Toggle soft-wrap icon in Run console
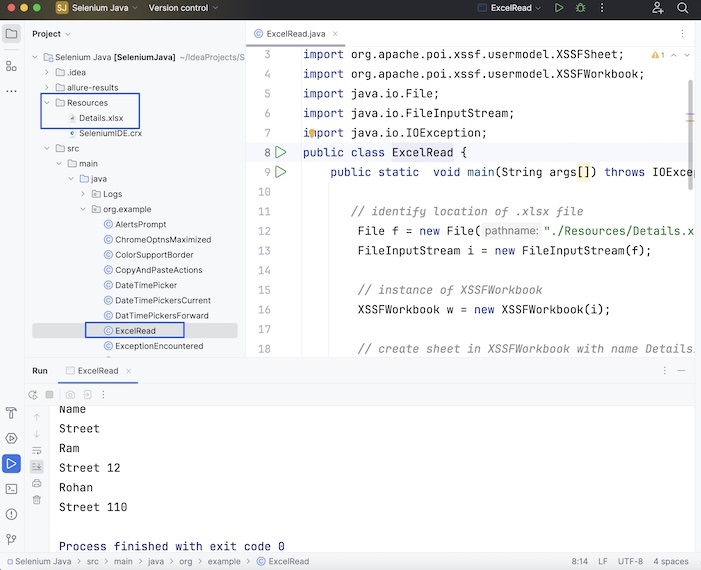The height and width of the screenshot is (570, 701). [37, 450]
